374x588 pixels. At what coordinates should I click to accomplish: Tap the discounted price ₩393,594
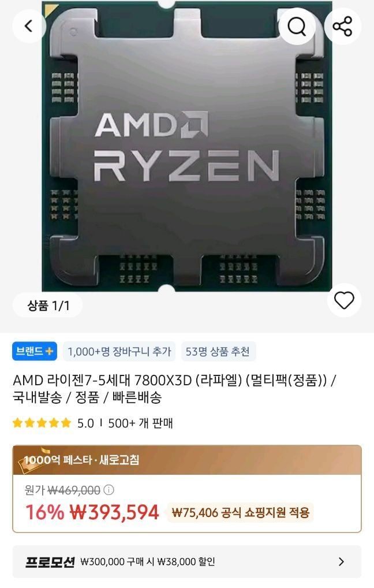tap(115, 512)
